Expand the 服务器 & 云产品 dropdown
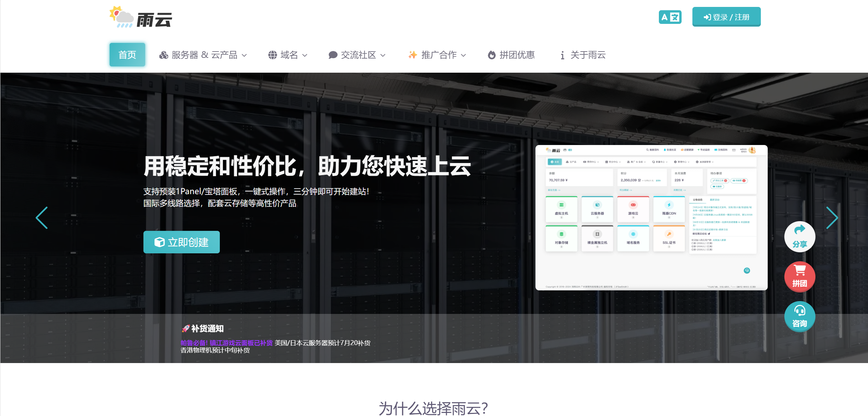 pos(203,55)
